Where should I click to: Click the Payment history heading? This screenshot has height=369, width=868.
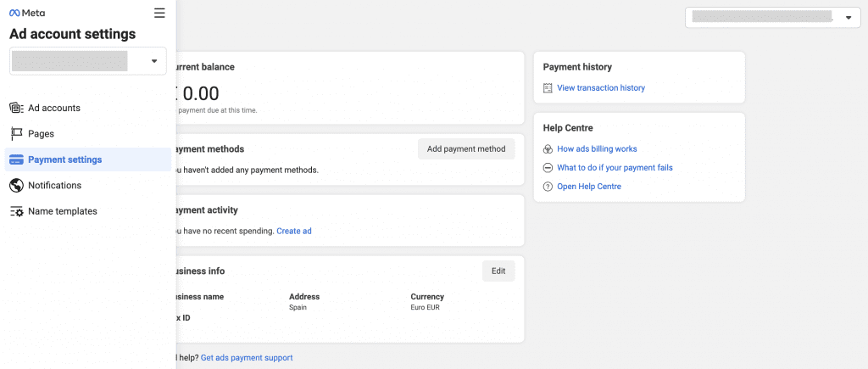[x=577, y=67]
